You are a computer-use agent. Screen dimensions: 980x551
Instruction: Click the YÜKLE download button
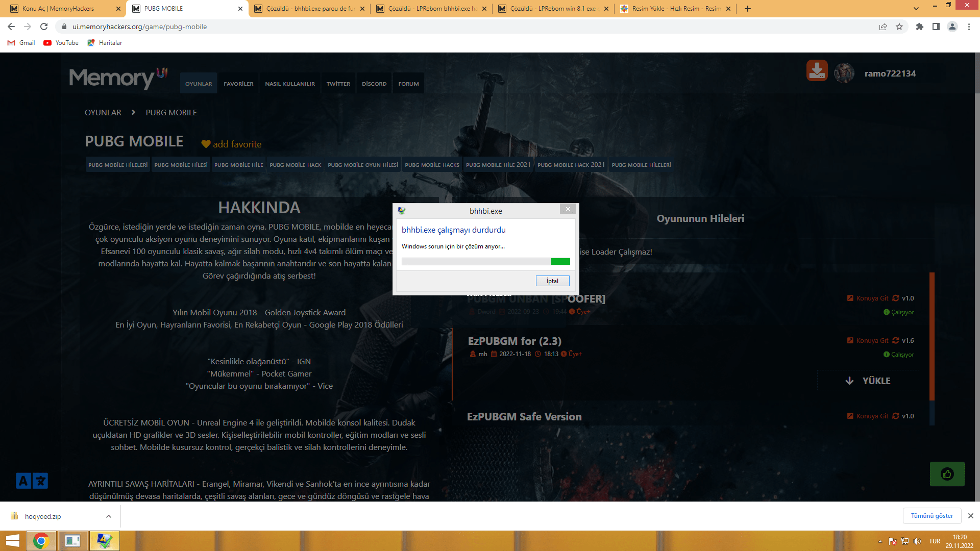tap(868, 381)
